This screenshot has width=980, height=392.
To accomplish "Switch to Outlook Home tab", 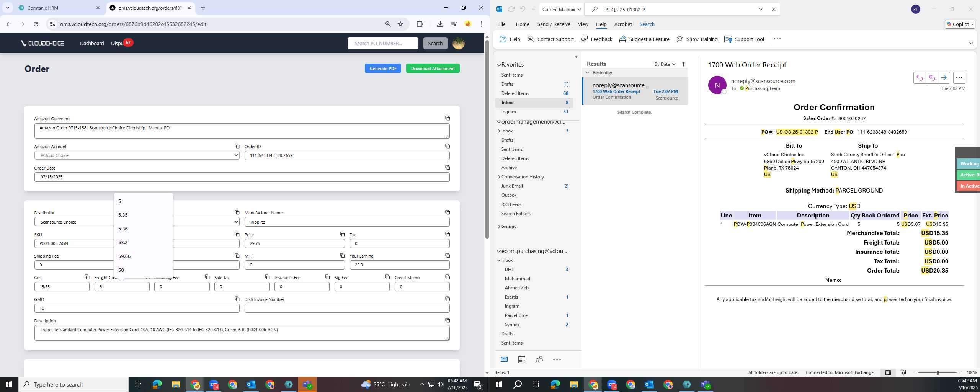I will (x=522, y=24).
